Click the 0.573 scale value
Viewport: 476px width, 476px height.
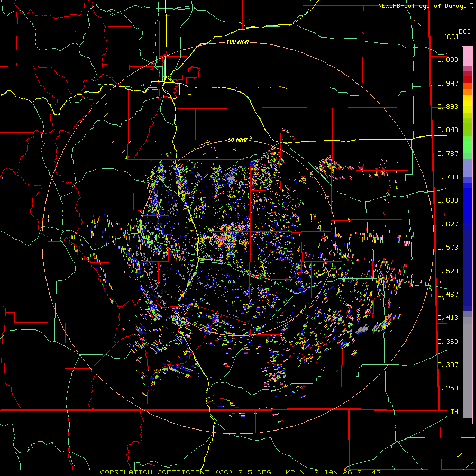[x=448, y=248]
